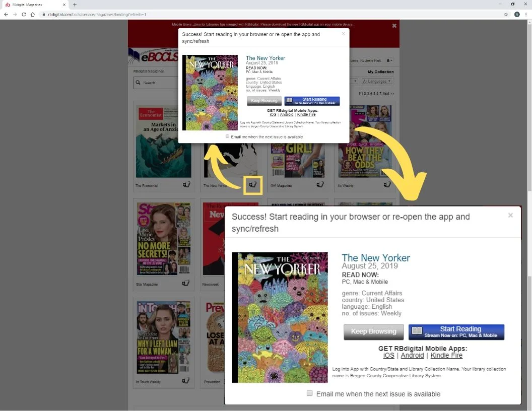Open My Collection
This screenshot has height=411, width=532.
381,72
